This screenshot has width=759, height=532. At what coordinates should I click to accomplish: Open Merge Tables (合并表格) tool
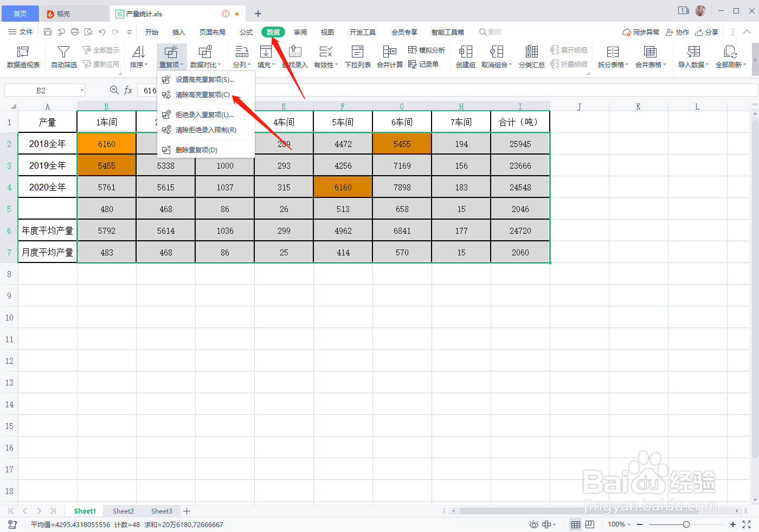point(650,56)
